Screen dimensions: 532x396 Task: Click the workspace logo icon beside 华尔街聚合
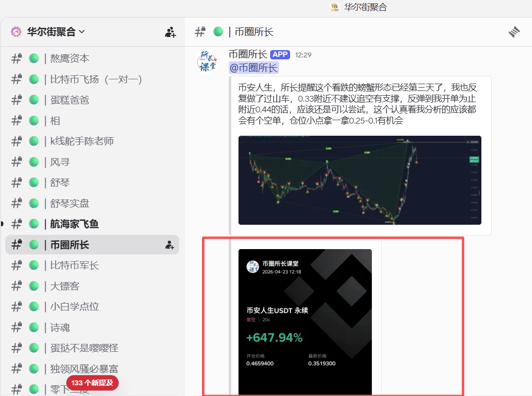[x=16, y=32]
